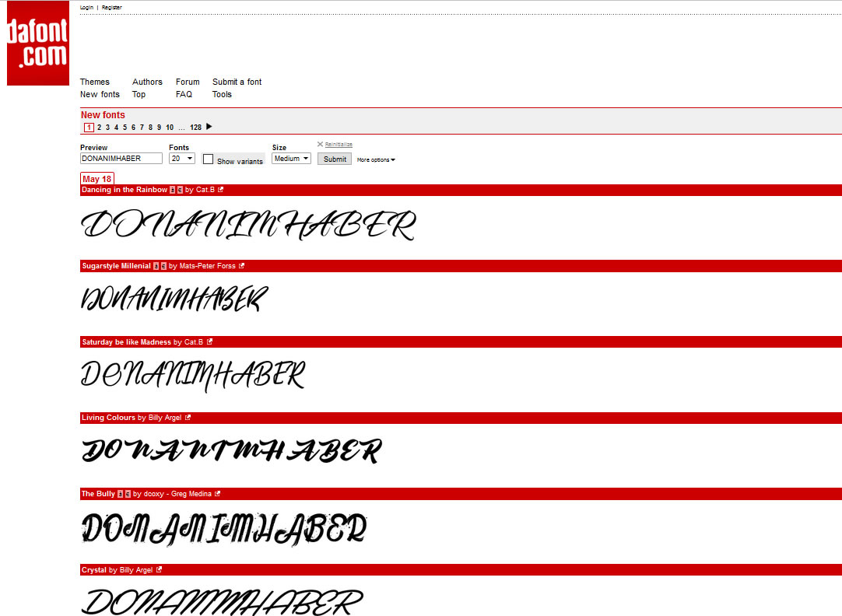
Task: Expand More options
Action: point(376,160)
